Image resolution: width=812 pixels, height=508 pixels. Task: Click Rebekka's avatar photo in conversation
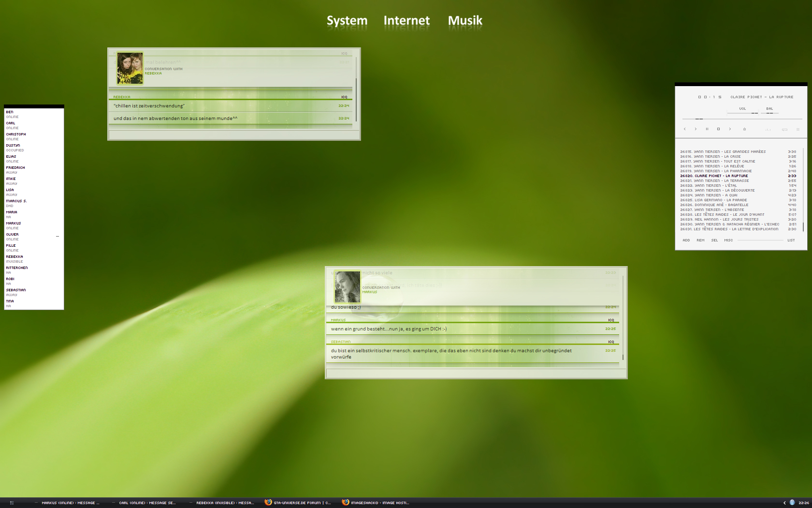[x=130, y=68]
